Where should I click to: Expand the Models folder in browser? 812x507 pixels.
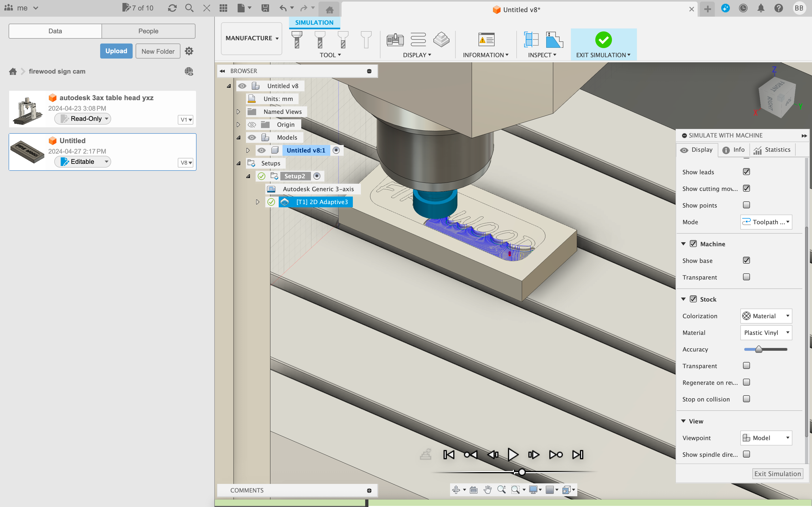(238, 137)
